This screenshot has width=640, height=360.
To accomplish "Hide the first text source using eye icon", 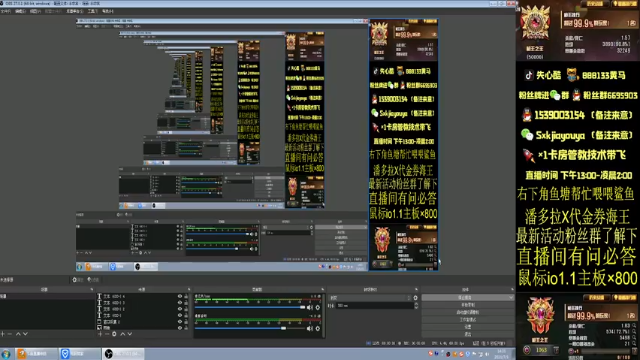I will pos(180,296).
